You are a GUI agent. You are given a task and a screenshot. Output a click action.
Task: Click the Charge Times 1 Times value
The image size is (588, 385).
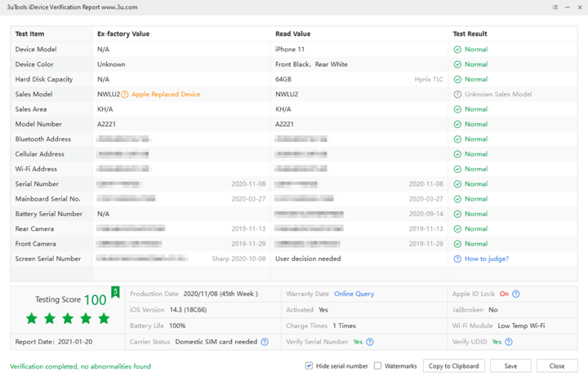pos(345,325)
